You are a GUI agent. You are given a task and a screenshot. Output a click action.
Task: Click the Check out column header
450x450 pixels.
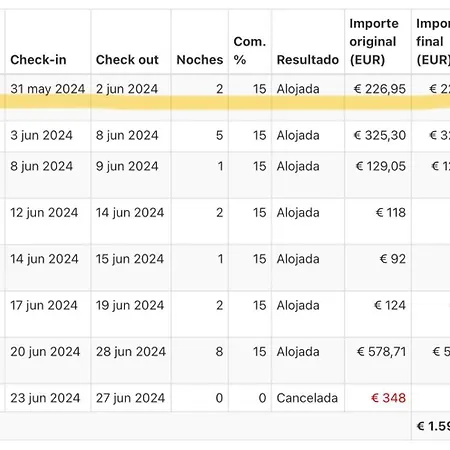coord(127,60)
